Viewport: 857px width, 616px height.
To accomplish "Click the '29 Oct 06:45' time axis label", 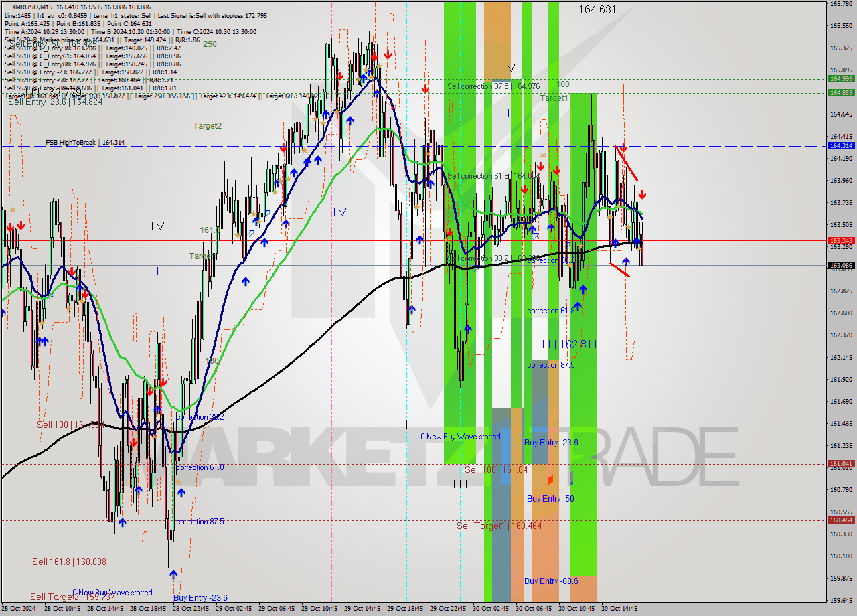I will [x=277, y=609].
